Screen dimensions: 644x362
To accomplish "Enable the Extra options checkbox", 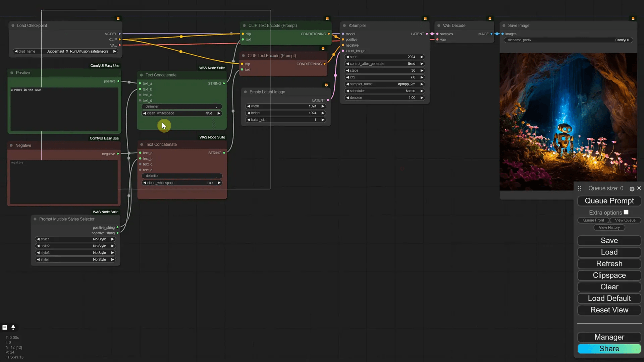I will point(626,212).
